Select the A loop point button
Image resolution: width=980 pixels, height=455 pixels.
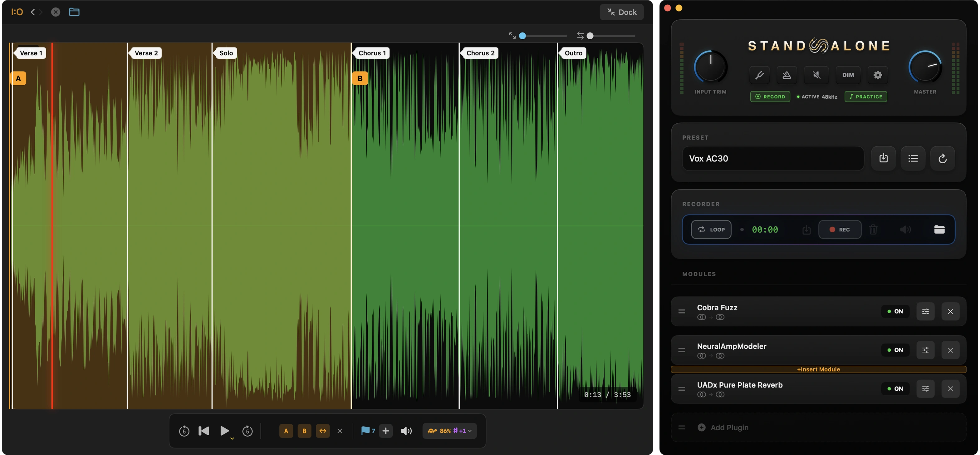pos(286,431)
